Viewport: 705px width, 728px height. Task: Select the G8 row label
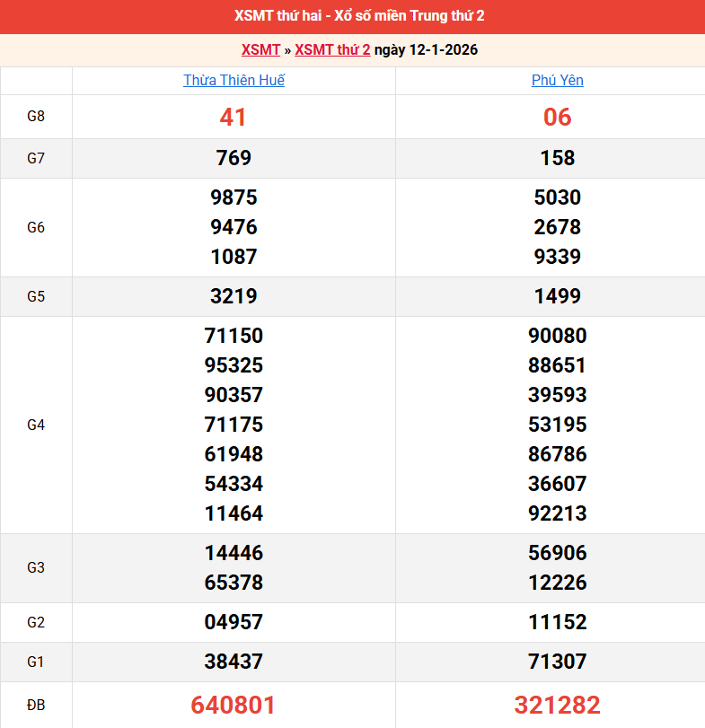pyautogui.click(x=36, y=117)
